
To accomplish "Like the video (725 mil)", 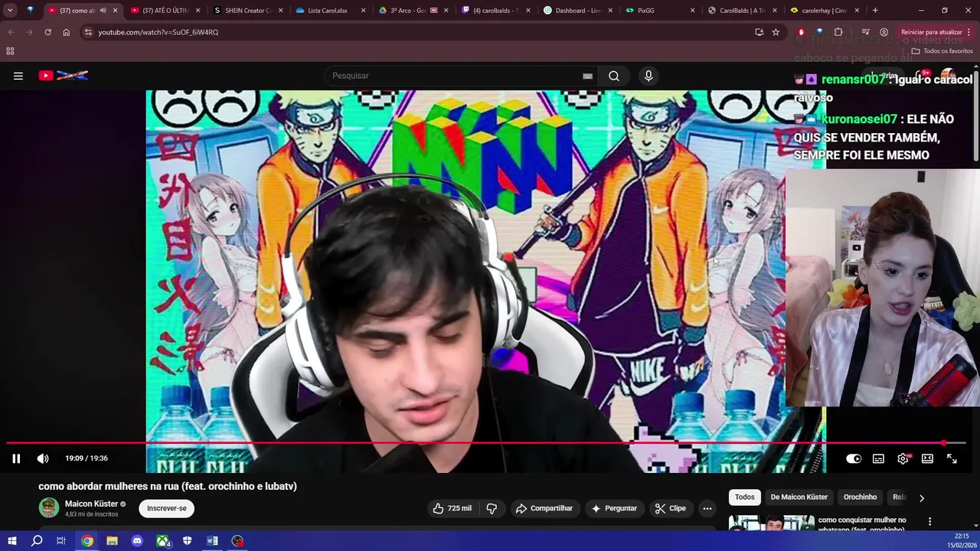I will [x=452, y=508].
